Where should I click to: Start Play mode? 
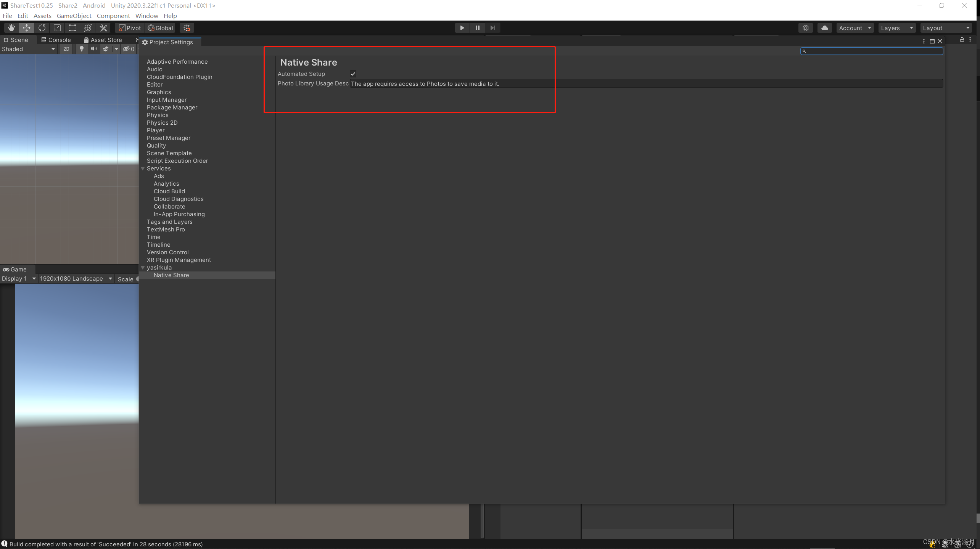tap(462, 28)
